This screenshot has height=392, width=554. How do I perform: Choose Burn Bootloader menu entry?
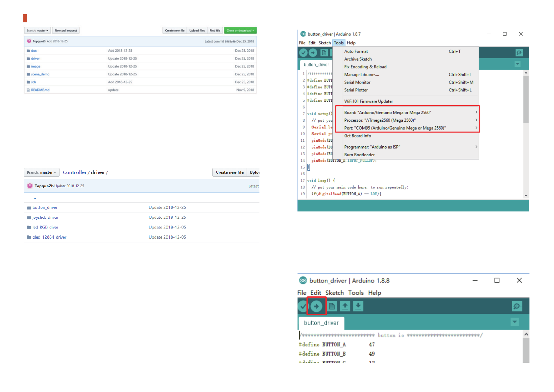click(x=359, y=155)
